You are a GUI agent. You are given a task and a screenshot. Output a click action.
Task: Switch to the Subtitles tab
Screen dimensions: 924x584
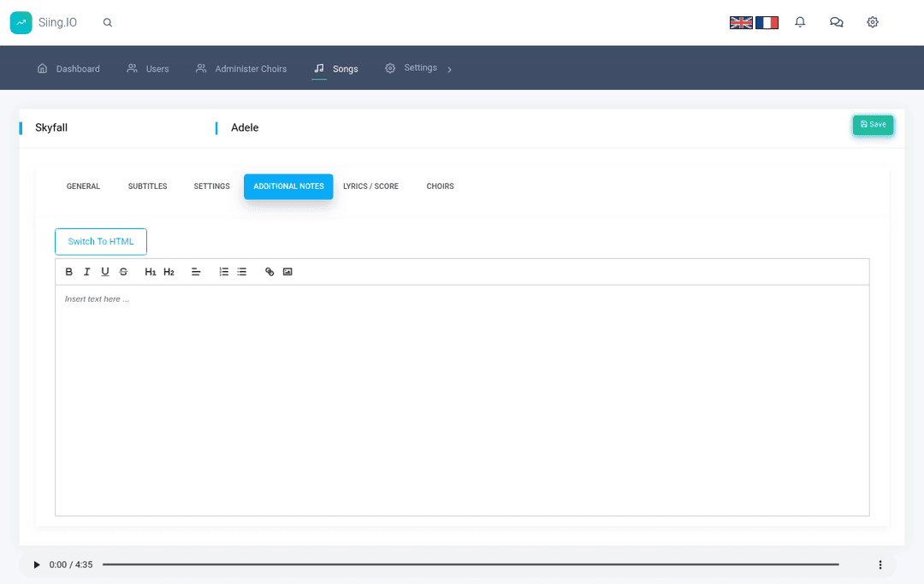[147, 186]
